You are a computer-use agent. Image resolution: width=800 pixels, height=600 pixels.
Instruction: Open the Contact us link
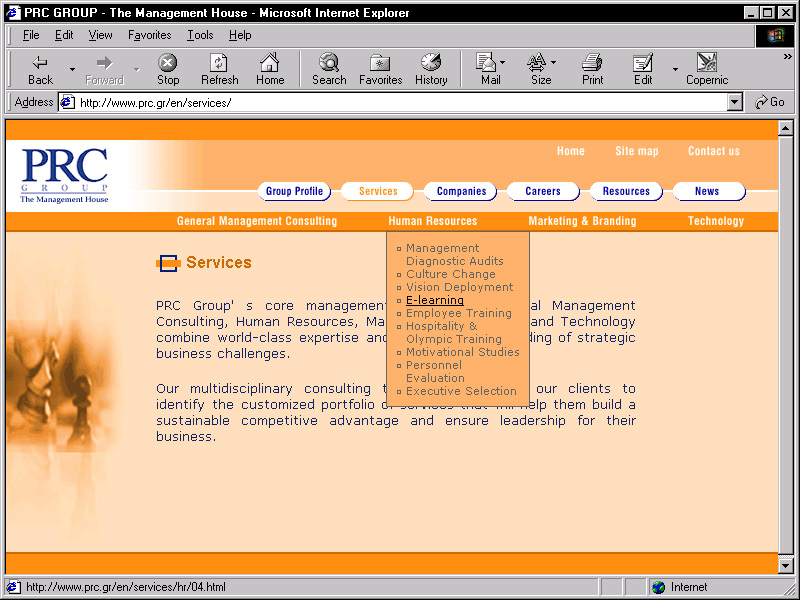(x=713, y=151)
